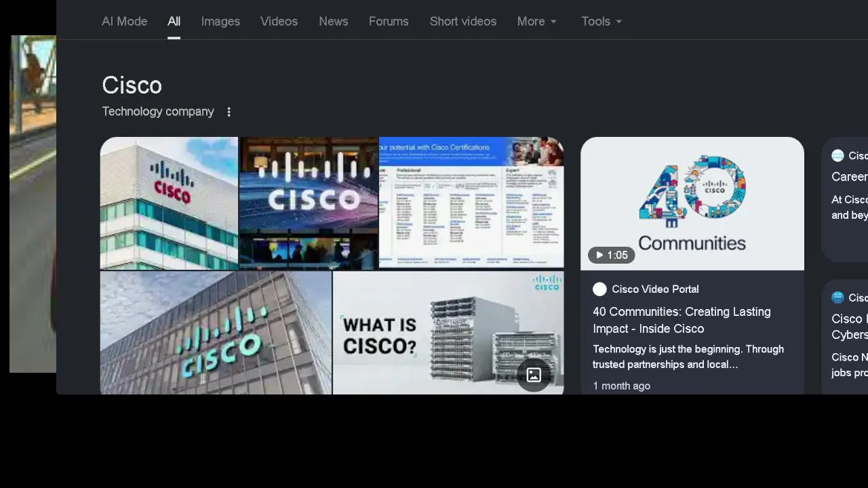Open the Forums tab
The height and width of the screenshot is (488, 868).
point(389,22)
